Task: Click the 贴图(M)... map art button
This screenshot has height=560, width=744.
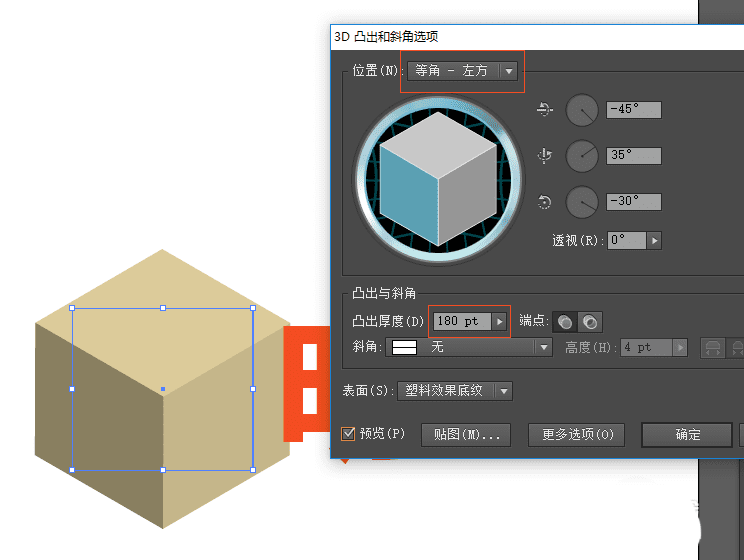Action: coord(466,435)
